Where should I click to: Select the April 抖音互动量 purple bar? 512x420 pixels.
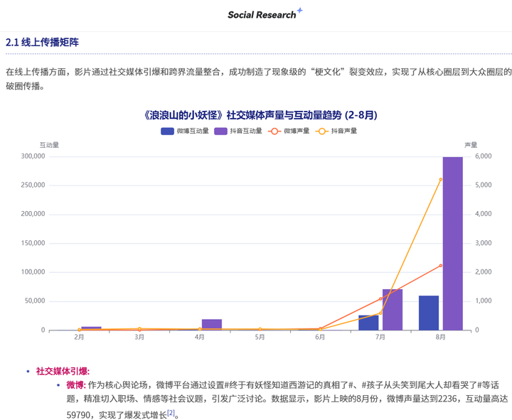click(212, 325)
